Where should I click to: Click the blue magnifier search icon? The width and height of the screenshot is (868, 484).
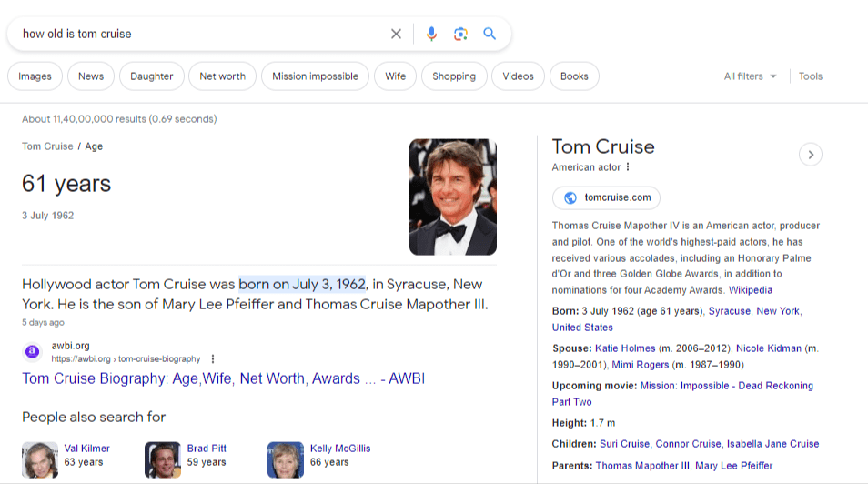point(490,34)
